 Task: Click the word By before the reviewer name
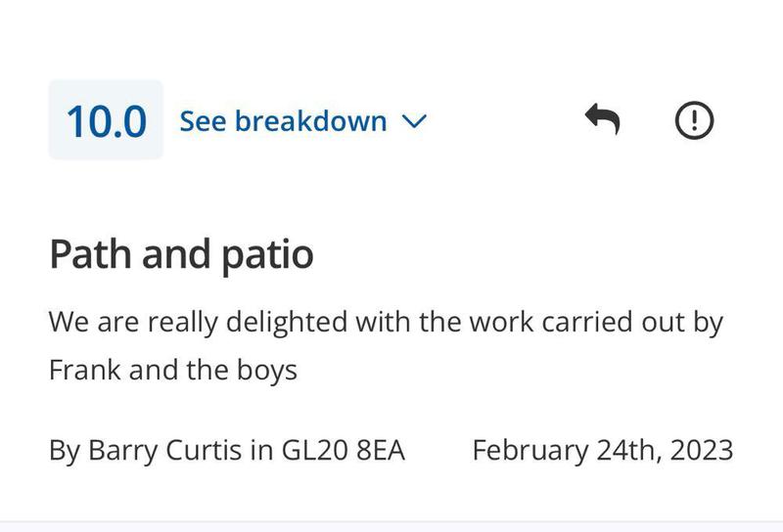coord(64,450)
